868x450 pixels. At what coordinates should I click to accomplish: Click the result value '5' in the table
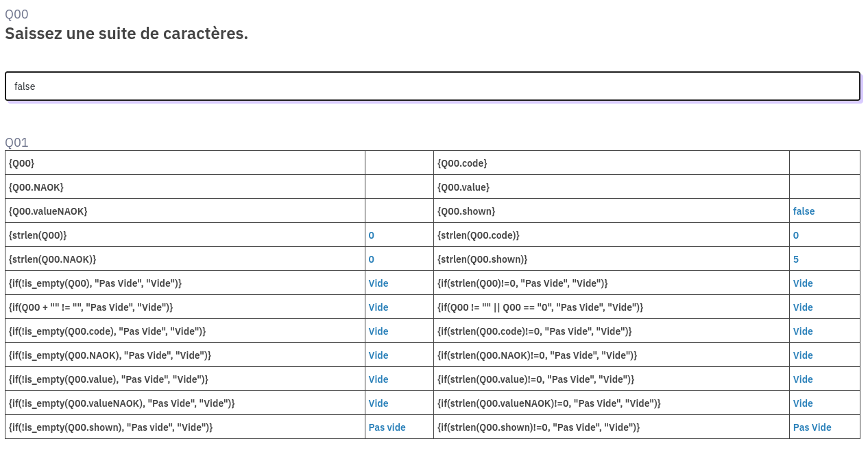(796, 259)
